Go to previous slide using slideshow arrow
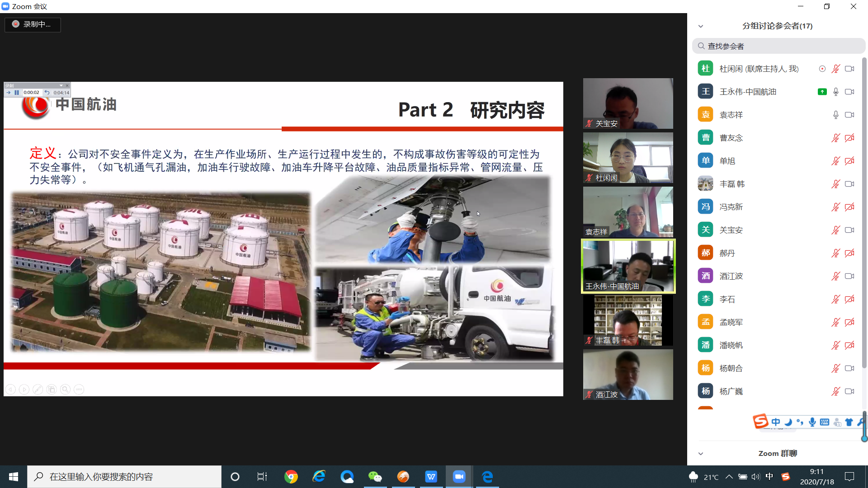 [11, 389]
